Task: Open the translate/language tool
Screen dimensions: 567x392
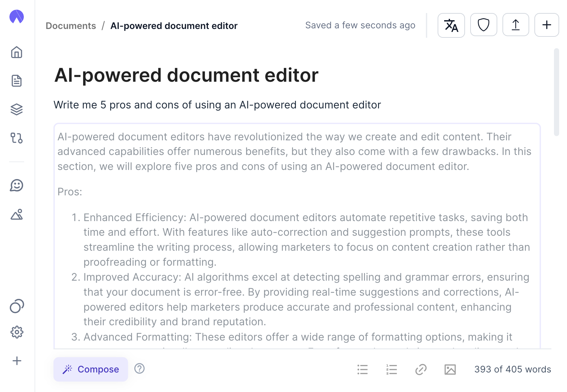Action: (451, 25)
